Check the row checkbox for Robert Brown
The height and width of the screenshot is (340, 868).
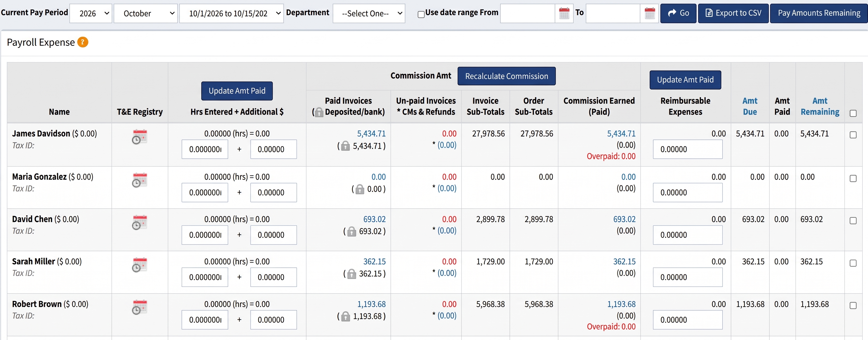click(x=853, y=306)
